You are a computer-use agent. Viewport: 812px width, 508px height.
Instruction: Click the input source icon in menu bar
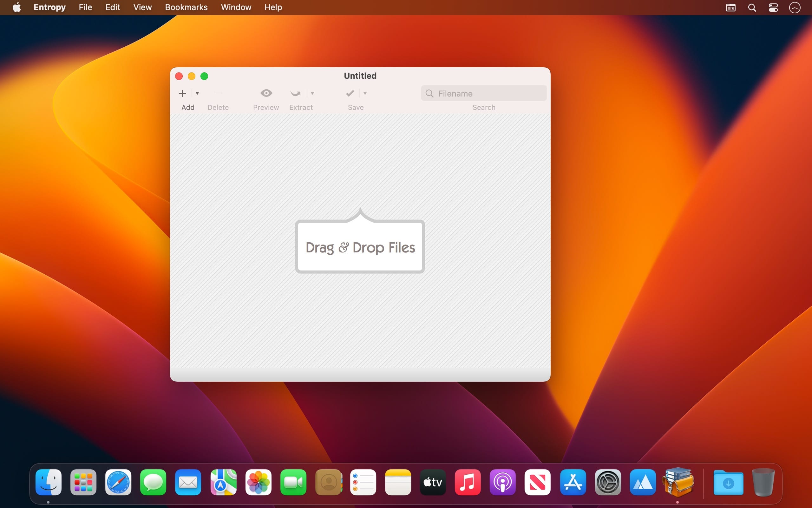[x=731, y=8]
